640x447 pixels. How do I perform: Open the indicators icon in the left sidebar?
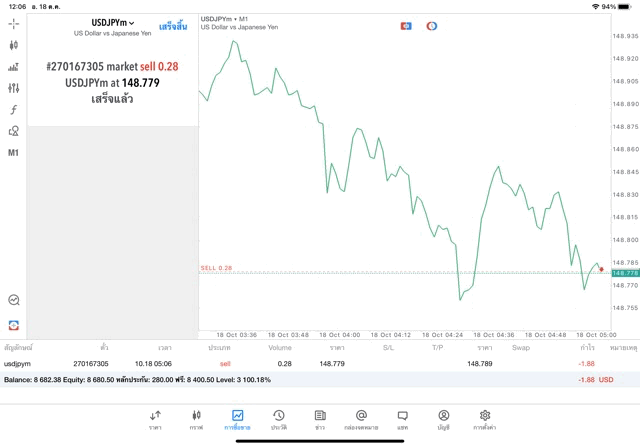pos(13,67)
